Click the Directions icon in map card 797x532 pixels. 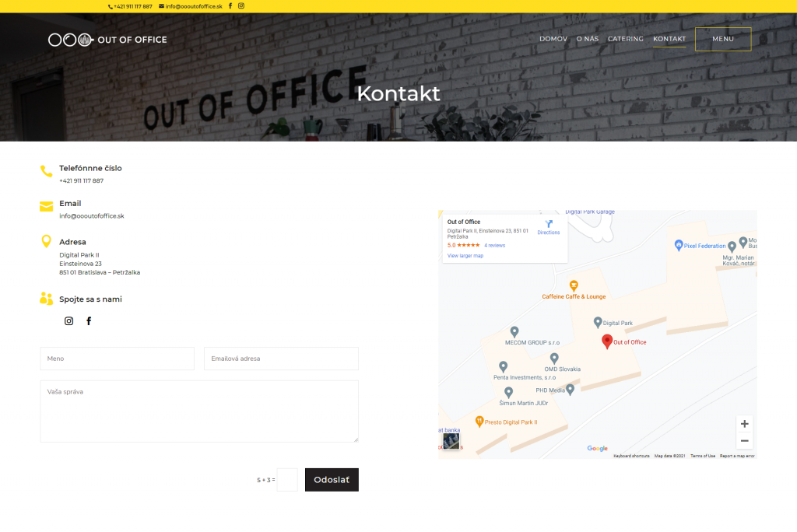[549, 224]
